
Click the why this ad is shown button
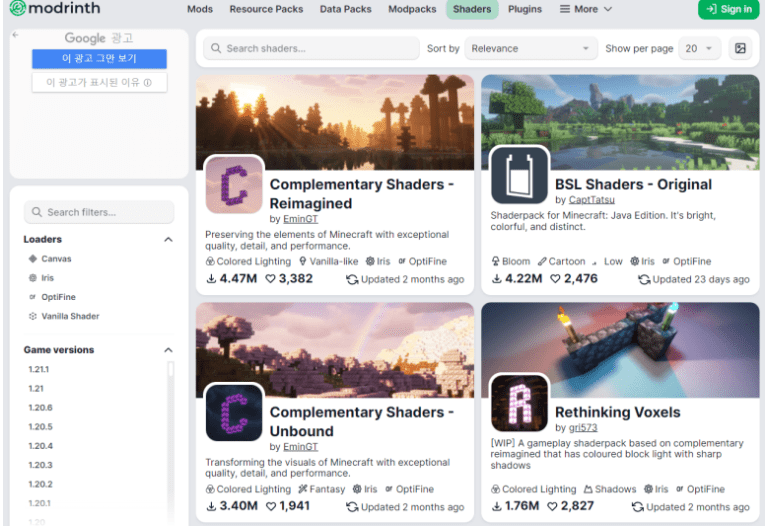click(99, 83)
